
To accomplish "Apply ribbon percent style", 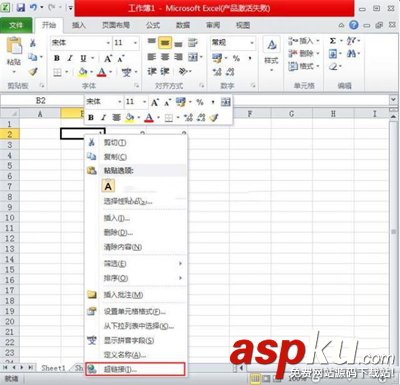I will click(x=236, y=58).
